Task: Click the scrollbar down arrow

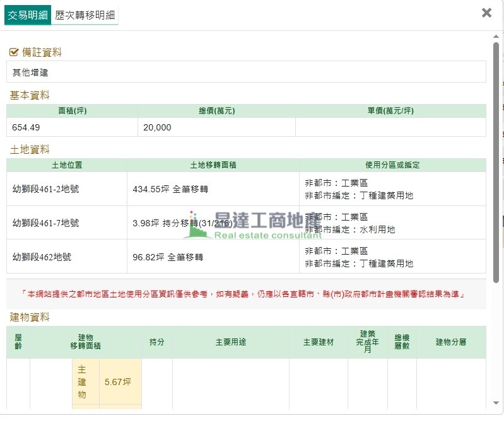Action: pyautogui.click(x=496, y=402)
